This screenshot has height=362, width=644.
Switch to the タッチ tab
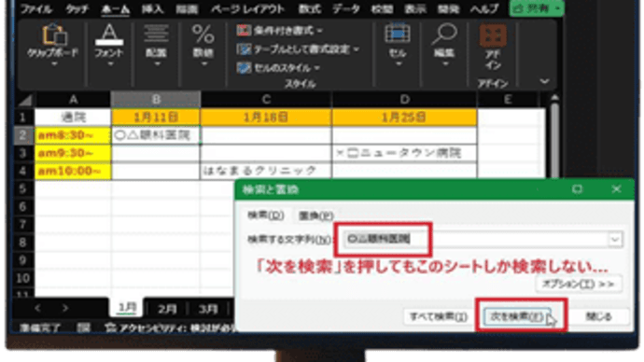point(77,8)
